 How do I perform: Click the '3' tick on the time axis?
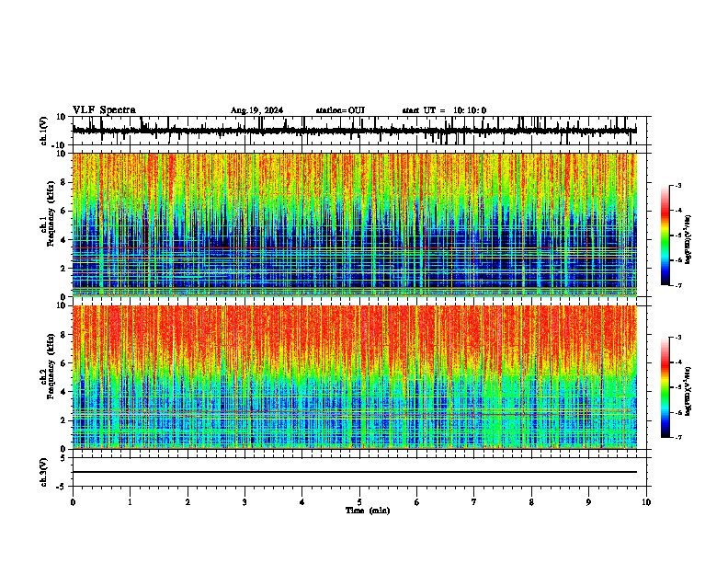[245, 502]
